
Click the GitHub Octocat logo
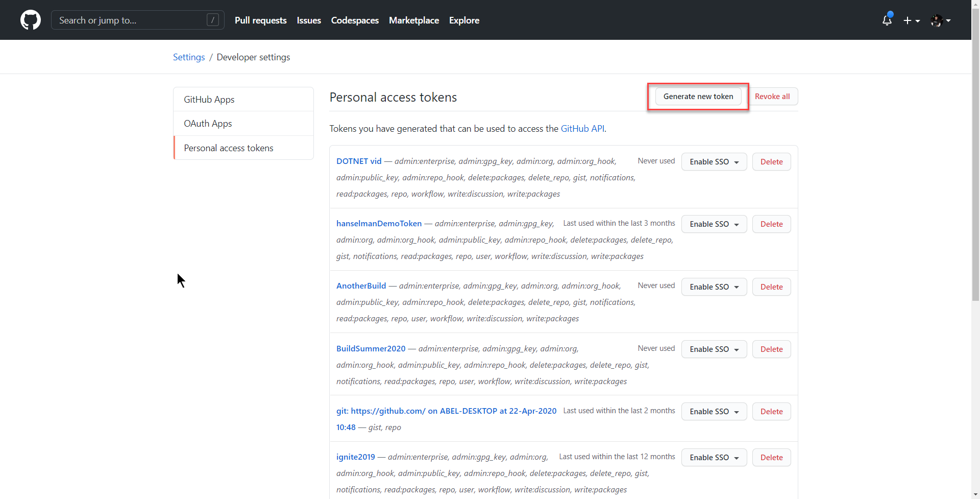(x=31, y=20)
